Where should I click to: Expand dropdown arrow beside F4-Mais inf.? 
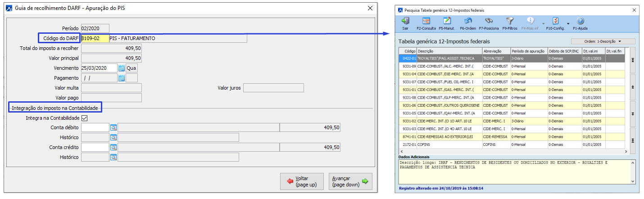point(544,23)
